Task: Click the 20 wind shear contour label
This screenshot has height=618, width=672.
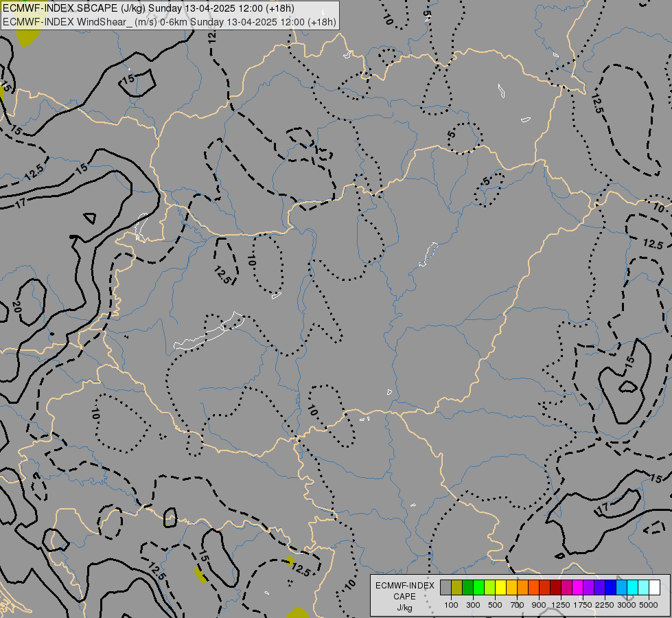Action: (x=16, y=307)
